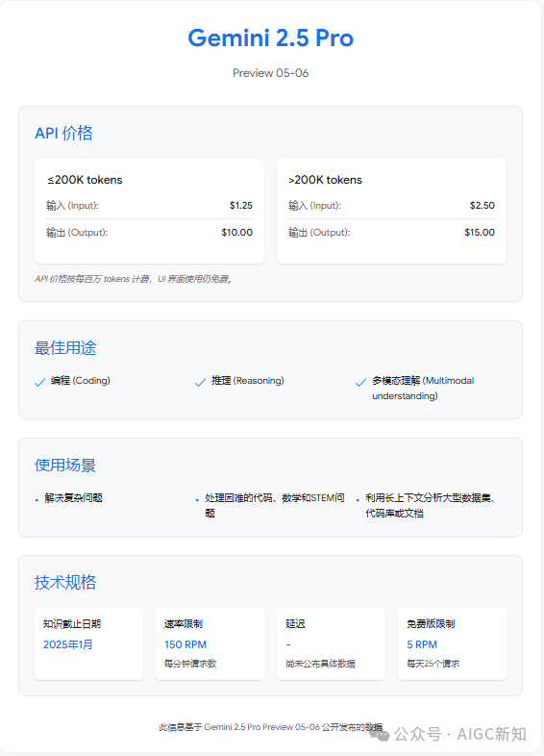Click the 免费版限制 card label
Image resolution: width=544 pixels, height=756 pixels.
tap(431, 624)
